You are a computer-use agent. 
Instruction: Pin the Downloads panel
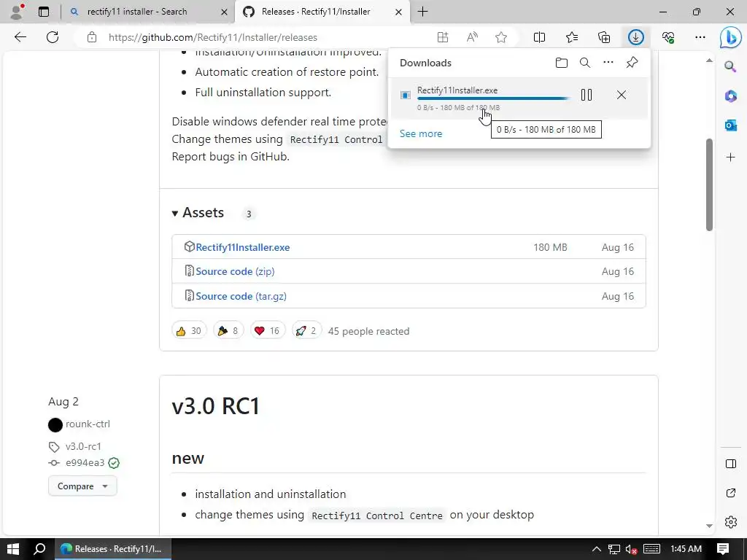point(632,63)
